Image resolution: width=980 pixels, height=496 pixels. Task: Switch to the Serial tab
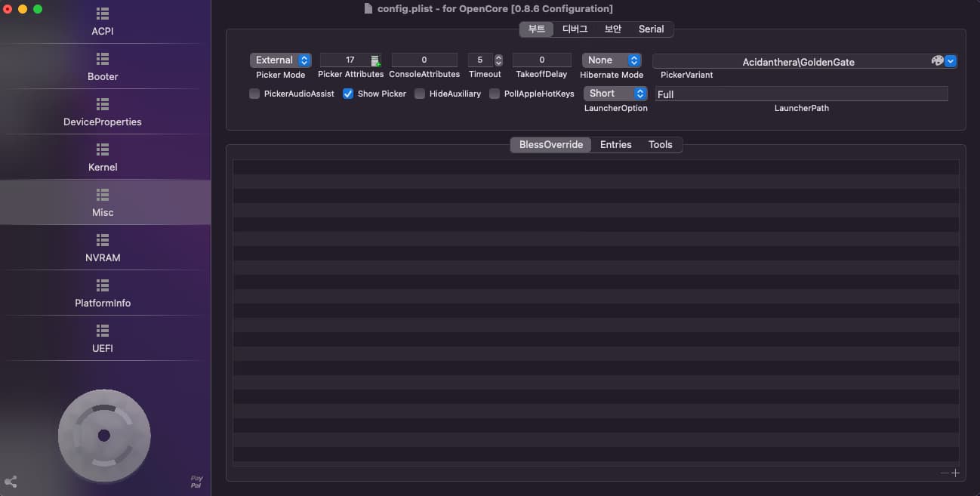651,29
